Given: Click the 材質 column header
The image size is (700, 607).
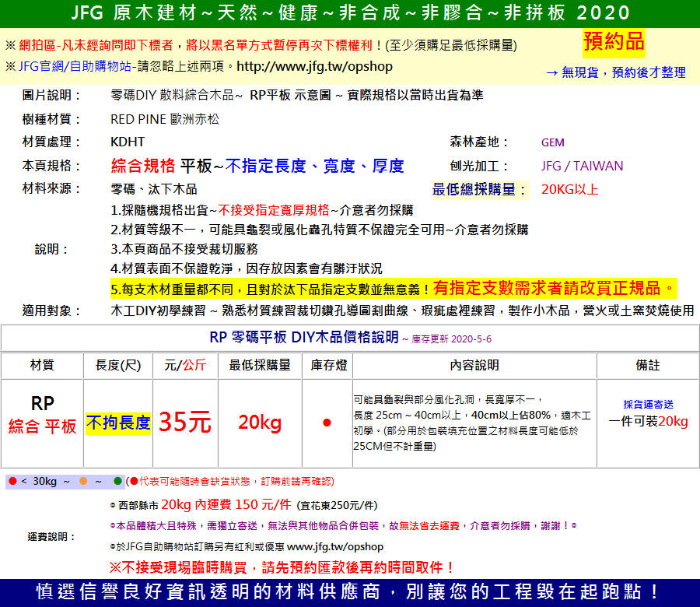Looking at the screenshot, I should coord(42,365).
